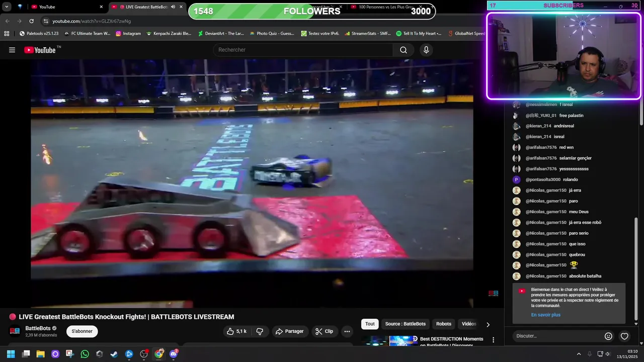Submit search with the magnifier button

[x=404, y=50]
